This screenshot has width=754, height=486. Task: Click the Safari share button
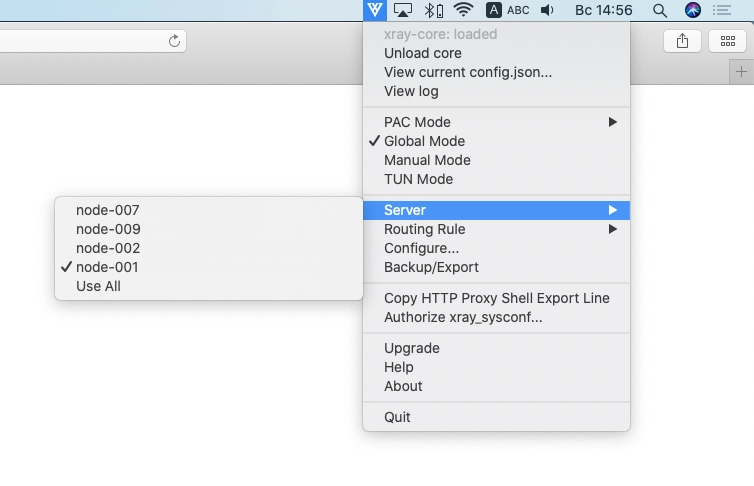click(682, 41)
